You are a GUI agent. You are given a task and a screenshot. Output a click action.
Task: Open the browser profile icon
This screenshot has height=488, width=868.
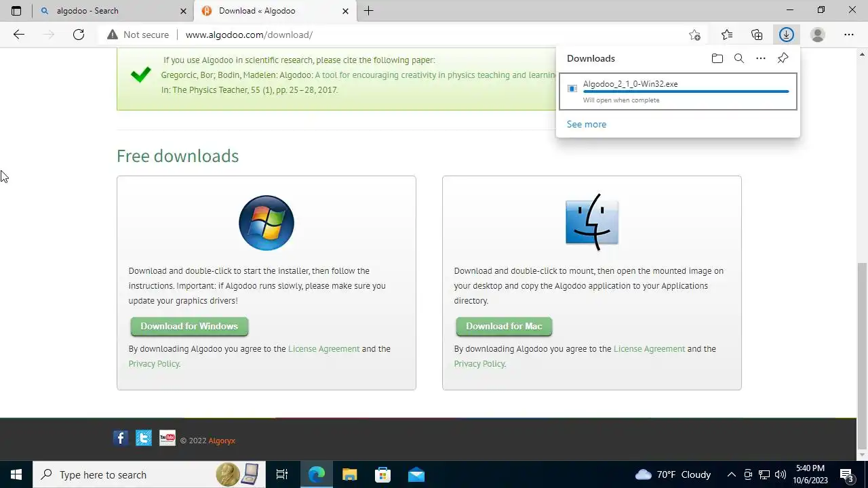(x=818, y=35)
